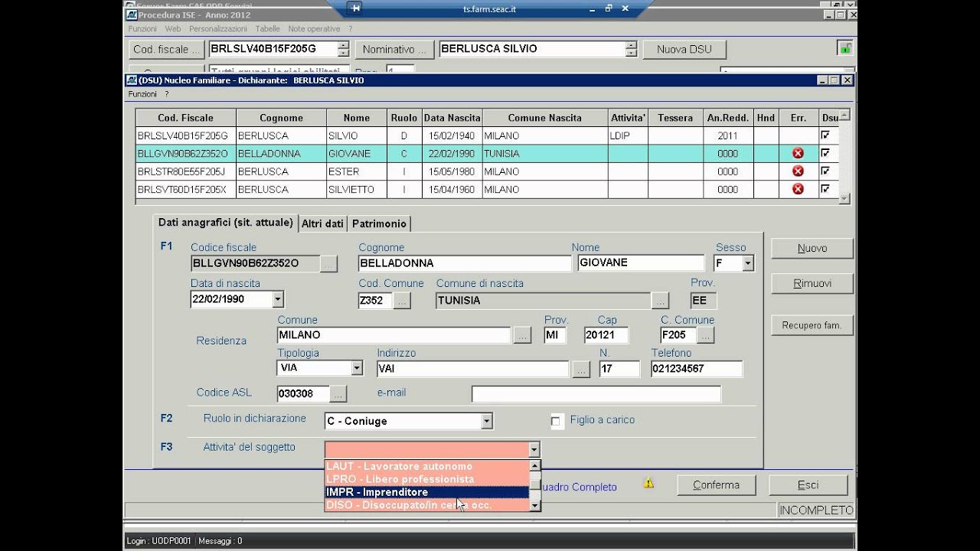Click the pin icon in remote session bar
Image resolution: width=980 pixels, height=551 pixels.
click(x=354, y=8)
